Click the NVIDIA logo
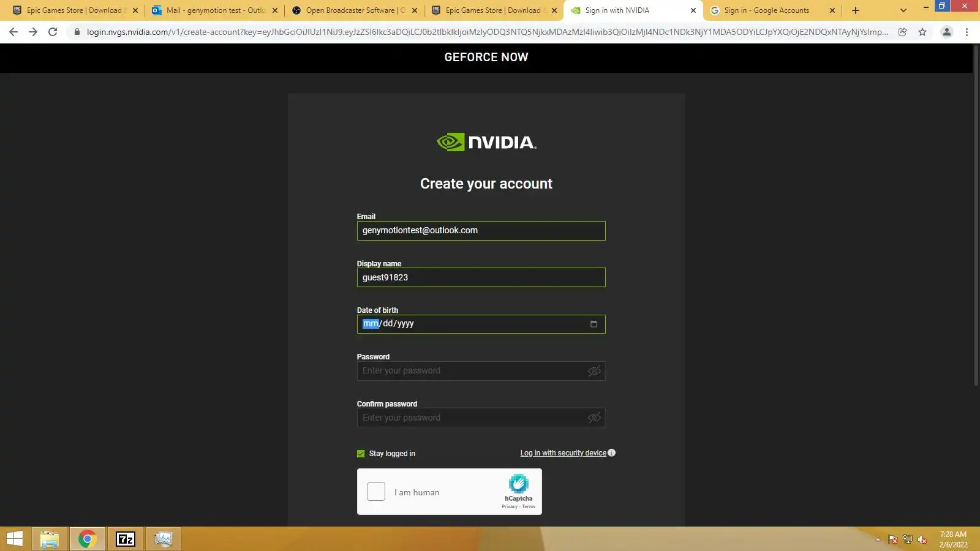Image resolution: width=980 pixels, height=551 pixels. click(486, 142)
